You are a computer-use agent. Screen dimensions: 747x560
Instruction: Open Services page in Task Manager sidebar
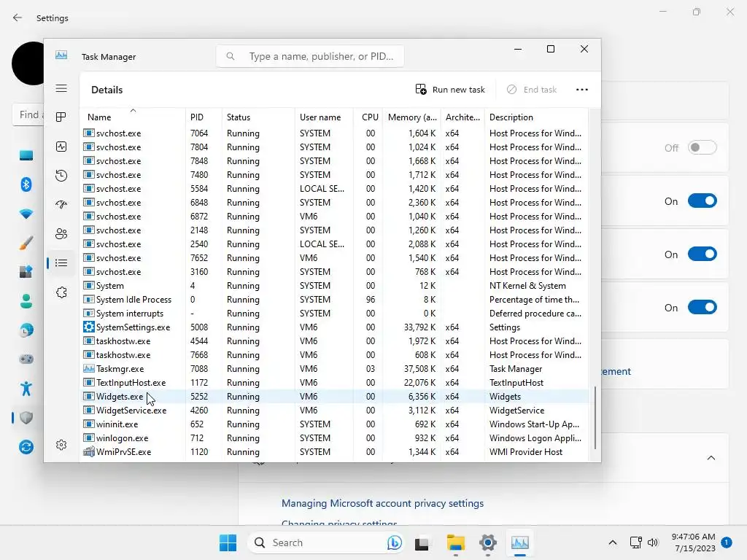[61, 292]
